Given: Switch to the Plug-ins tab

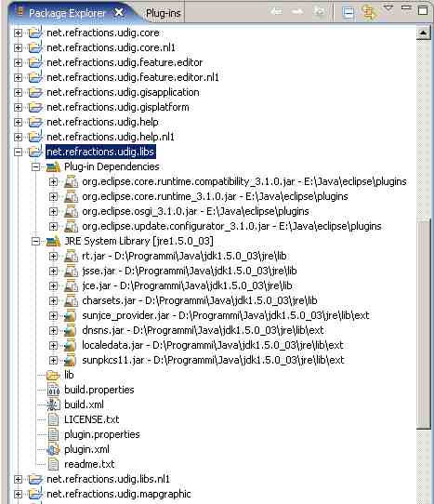Looking at the screenshot, I should coord(164,13).
